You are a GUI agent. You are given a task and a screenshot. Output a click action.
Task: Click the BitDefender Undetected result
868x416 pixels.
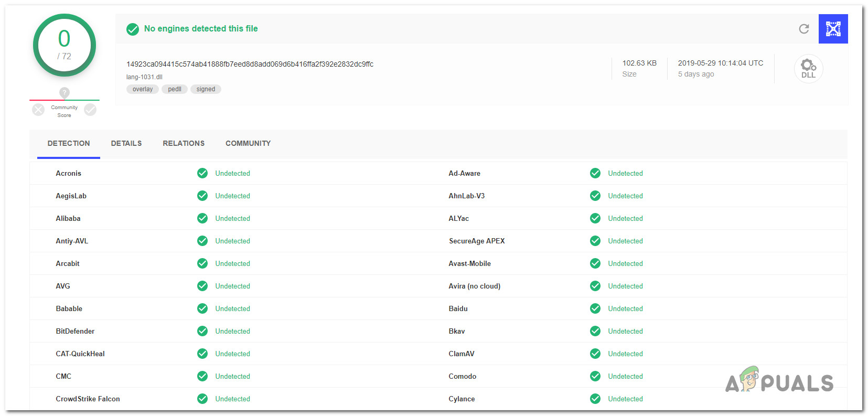coord(232,331)
